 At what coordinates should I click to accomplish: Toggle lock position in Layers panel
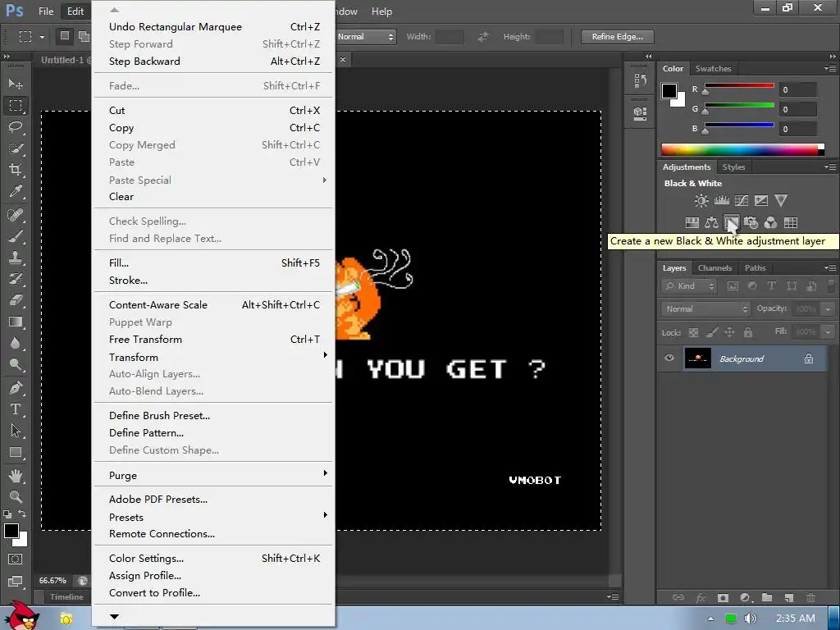(x=729, y=333)
